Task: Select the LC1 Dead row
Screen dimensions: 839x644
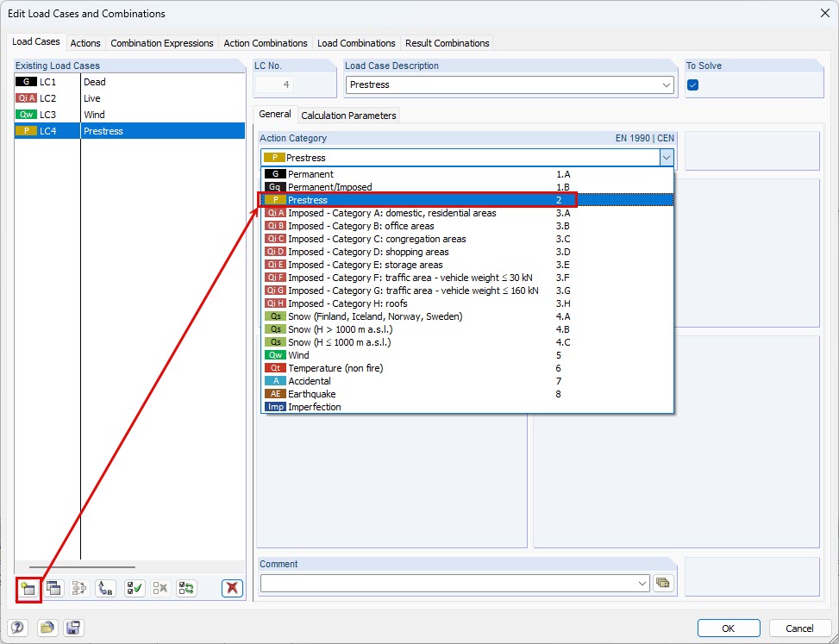Action: pyautogui.click(x=129, y=82)
